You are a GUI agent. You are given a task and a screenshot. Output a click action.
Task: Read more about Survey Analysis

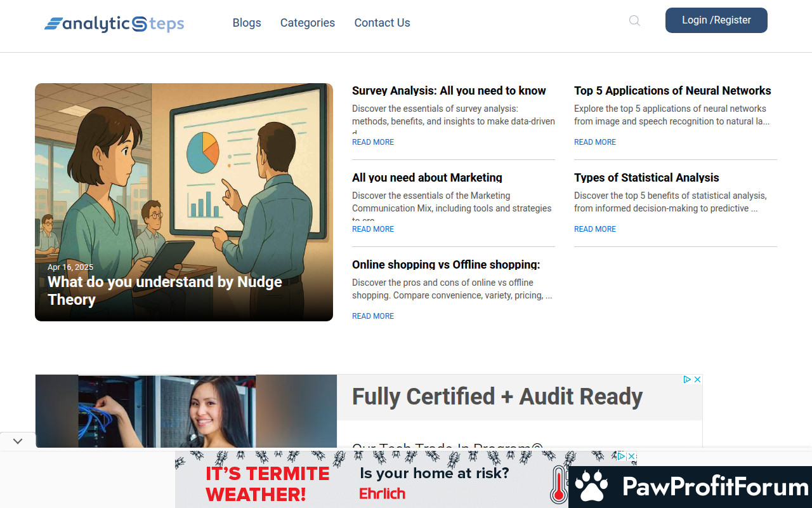point(373,142)
